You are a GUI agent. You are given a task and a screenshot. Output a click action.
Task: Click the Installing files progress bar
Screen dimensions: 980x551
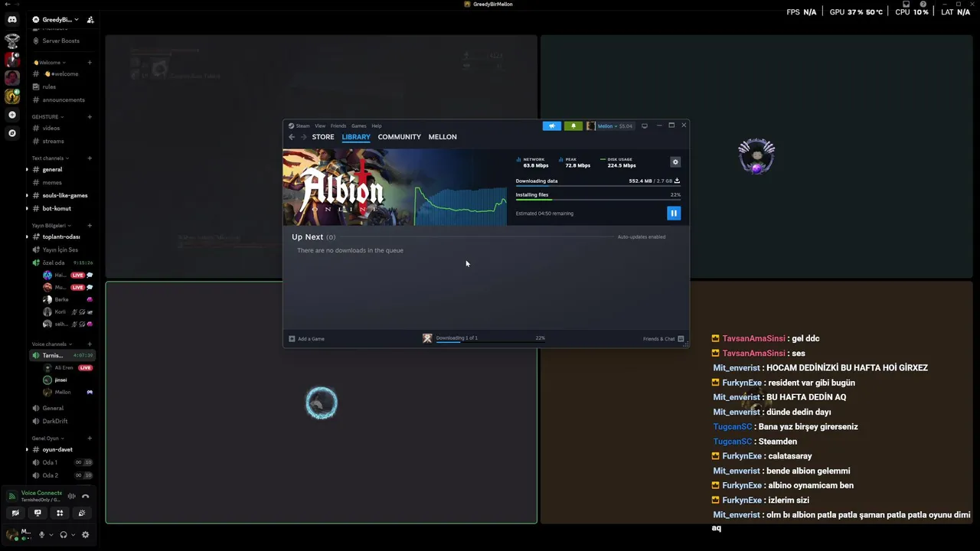point(598,201)
